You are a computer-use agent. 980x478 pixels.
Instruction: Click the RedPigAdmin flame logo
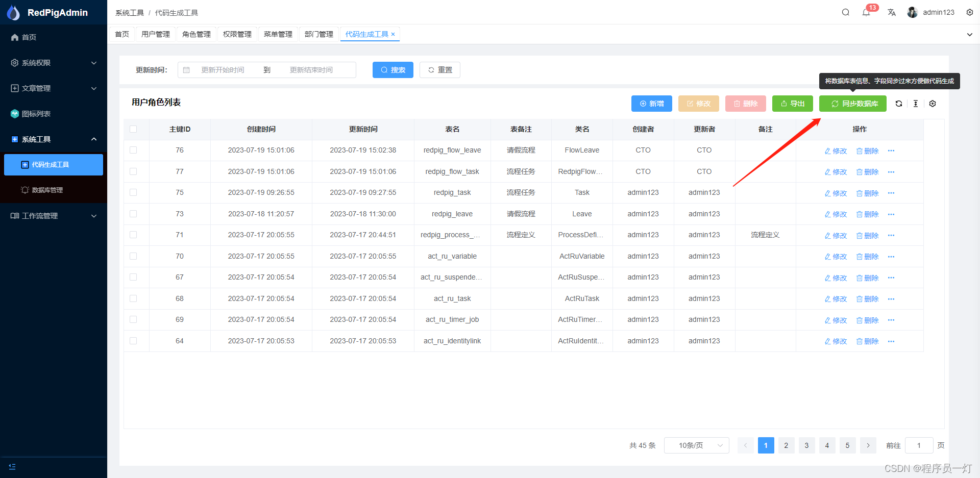(13, 12)
